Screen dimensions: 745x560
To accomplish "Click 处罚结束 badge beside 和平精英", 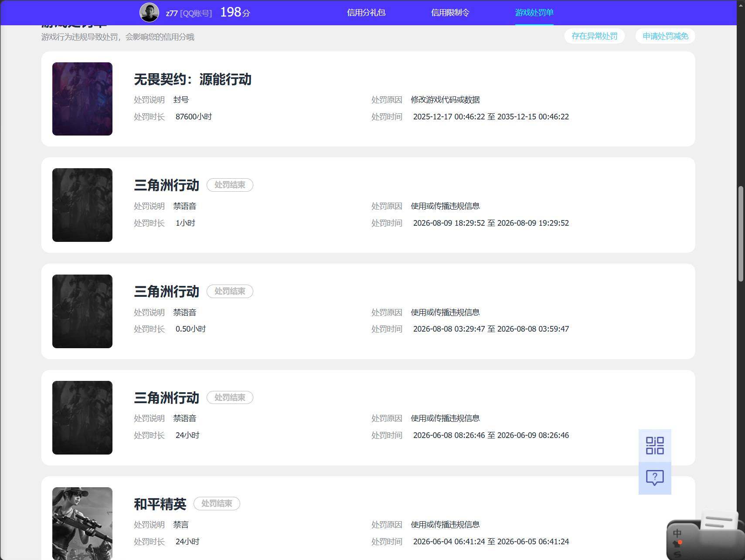I will [x=217, y=503].
